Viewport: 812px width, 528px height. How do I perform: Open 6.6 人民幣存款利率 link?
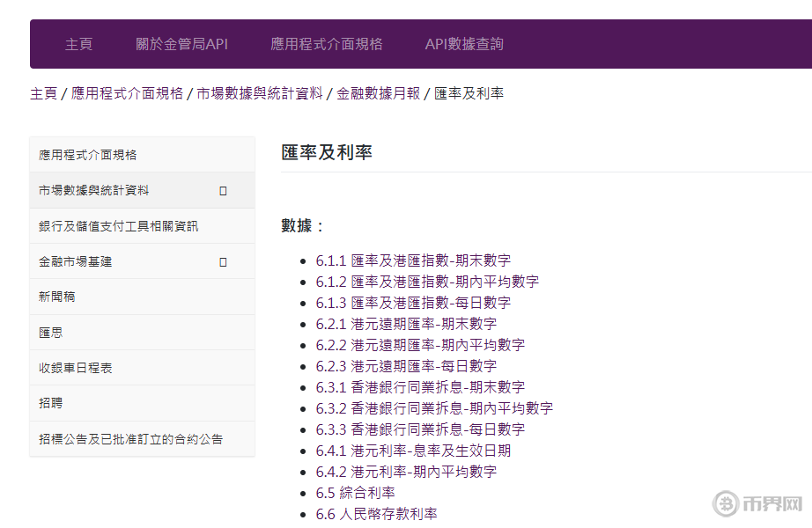(377, 514)
